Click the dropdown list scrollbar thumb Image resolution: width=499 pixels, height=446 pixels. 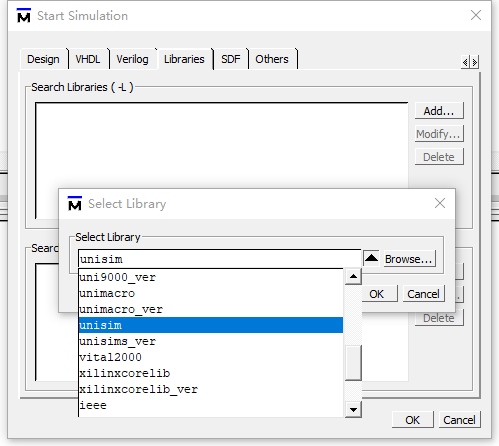[353, 363]
